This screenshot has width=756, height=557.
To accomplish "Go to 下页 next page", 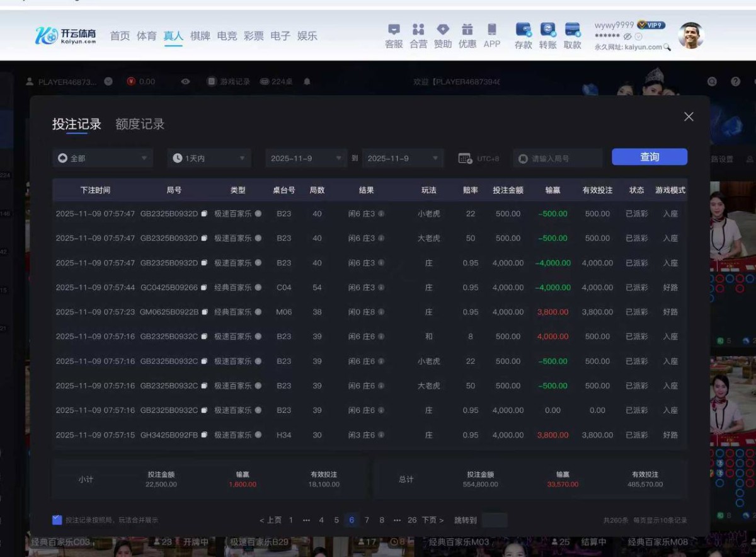I will click(x=433, y=520).
